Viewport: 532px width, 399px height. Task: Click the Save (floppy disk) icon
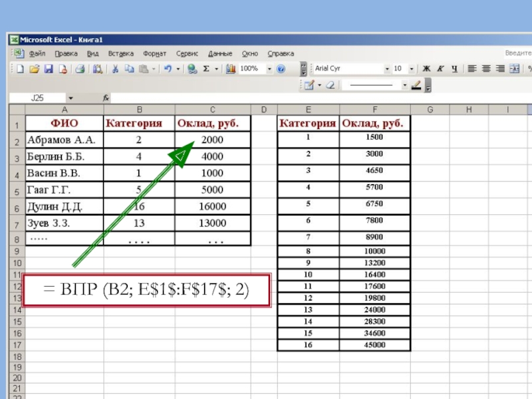pyautogui.click(x=48, y=68)
